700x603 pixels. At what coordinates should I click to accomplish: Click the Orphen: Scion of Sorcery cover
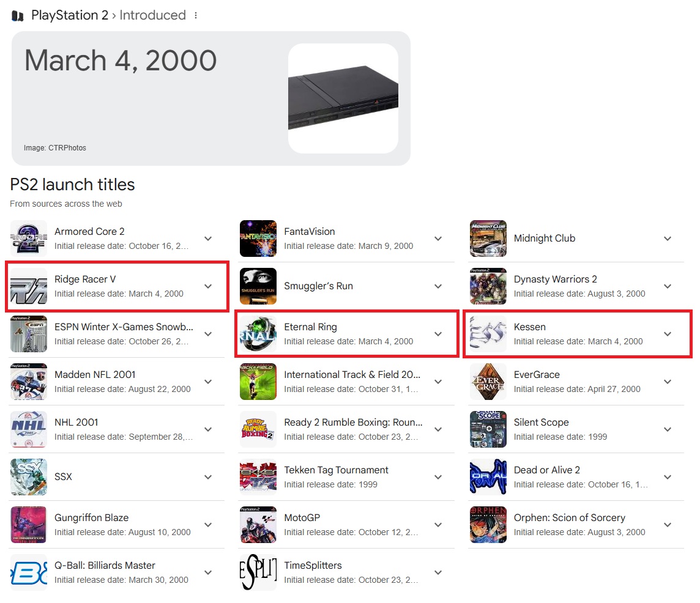(x=488, y=525)
